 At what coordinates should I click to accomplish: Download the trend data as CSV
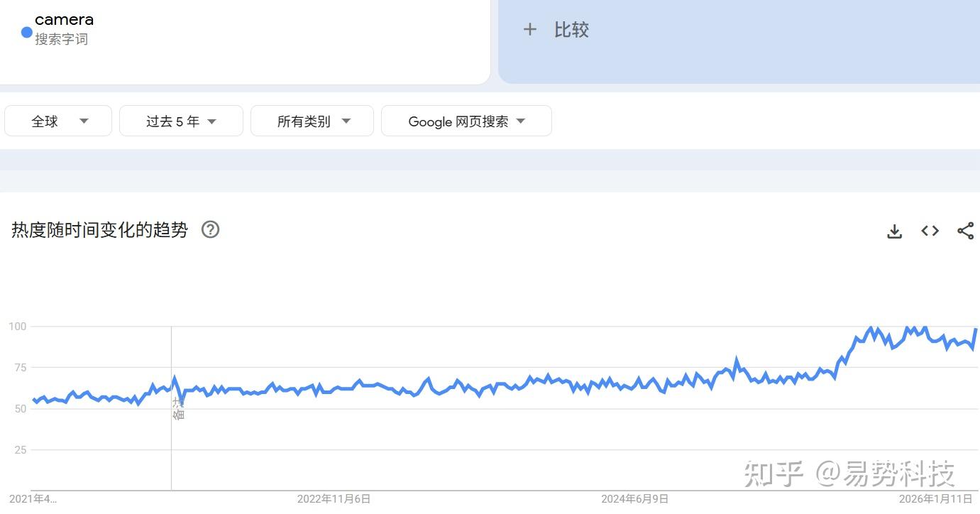(x=894, y=231)
